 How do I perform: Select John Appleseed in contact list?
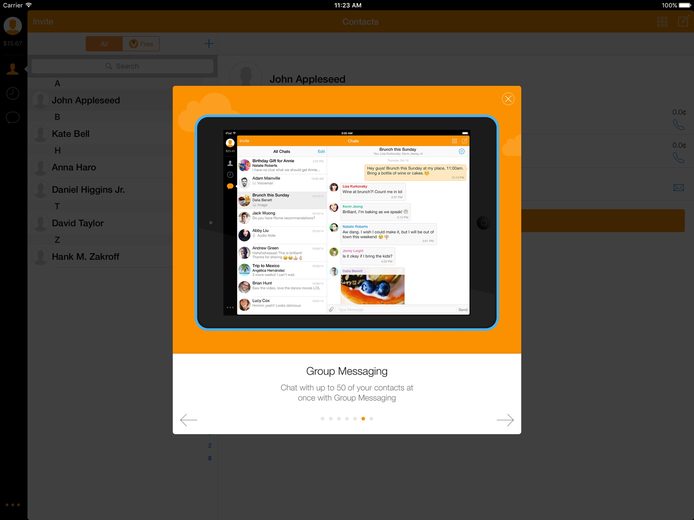(102, 100)
